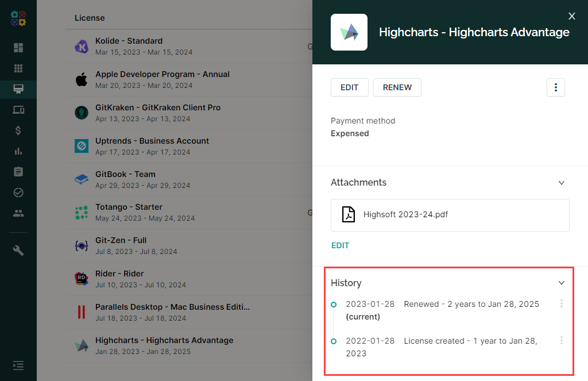588x381 pixels.
Task: Toggle the sidebar expand icon at bottom
Action: point(18,365)
